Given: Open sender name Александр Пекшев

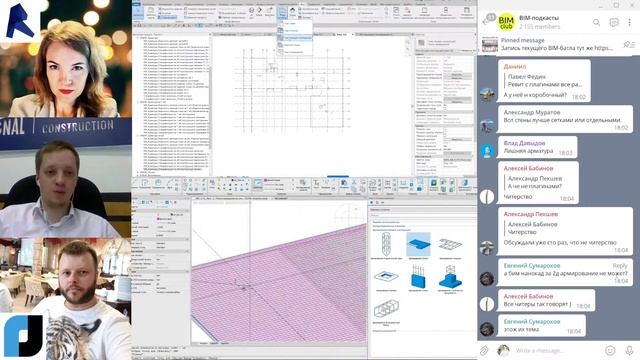Looking at the screenshot, I should pos(530,214).
